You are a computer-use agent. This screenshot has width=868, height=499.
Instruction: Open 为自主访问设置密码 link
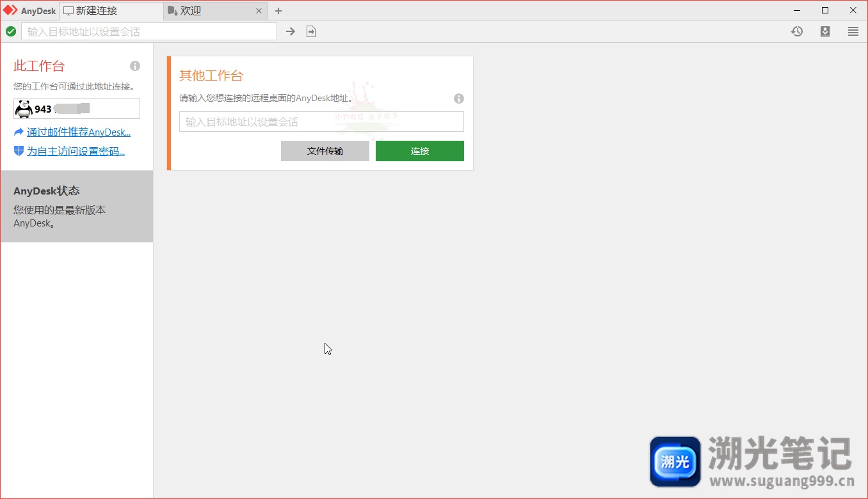click(76, 152)
